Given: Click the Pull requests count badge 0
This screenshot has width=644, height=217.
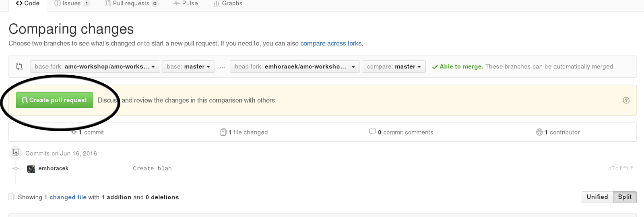Looking at the screenshot, I should 155,4.
